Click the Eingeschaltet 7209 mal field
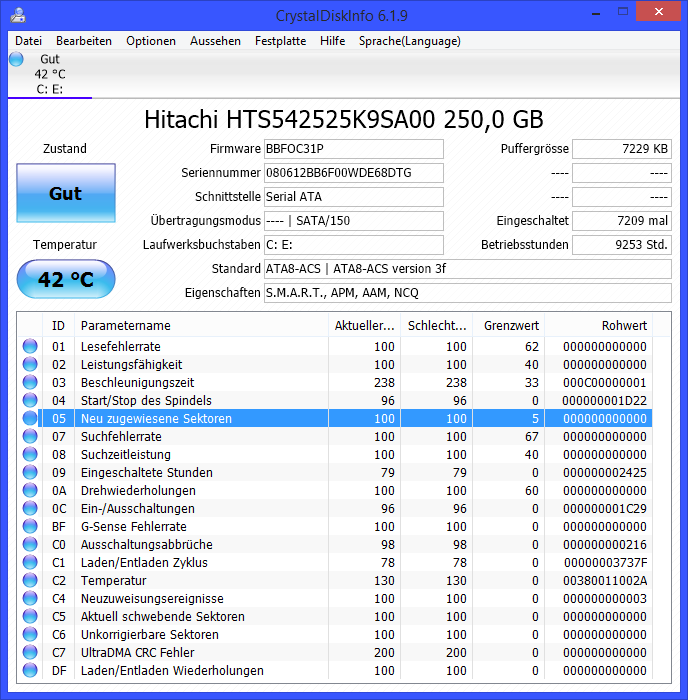688x700 pixels. 622,221
